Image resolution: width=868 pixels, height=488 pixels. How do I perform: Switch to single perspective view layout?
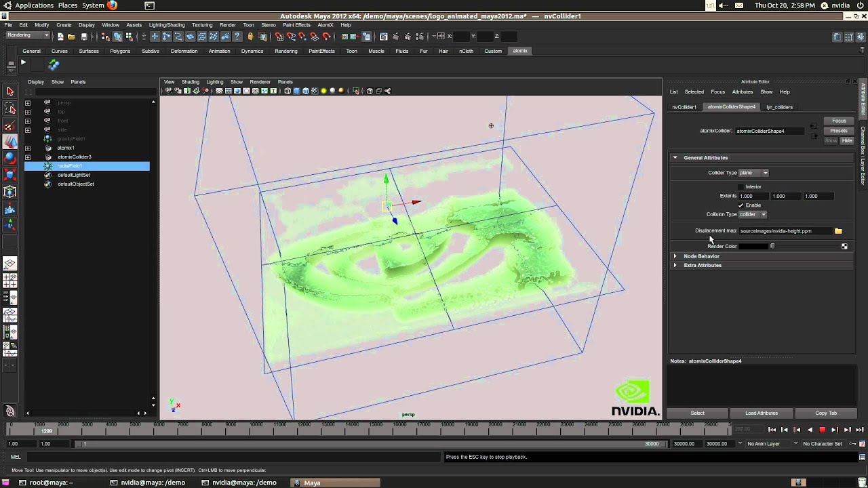(x=10, y=264)
